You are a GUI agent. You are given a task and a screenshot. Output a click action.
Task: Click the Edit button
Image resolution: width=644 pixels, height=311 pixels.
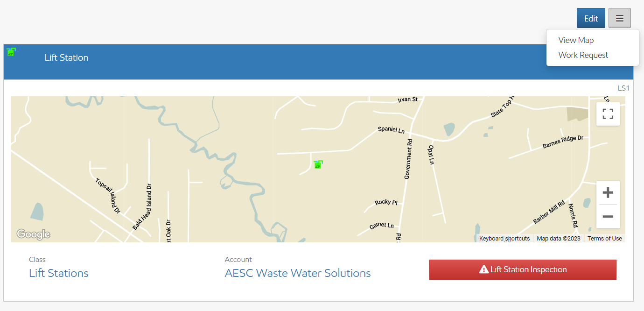591,18
